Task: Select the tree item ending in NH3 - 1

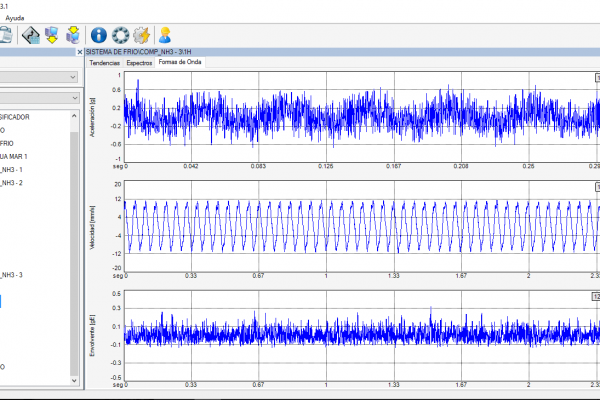Action: pyautogui.click(x=12, y=170)
